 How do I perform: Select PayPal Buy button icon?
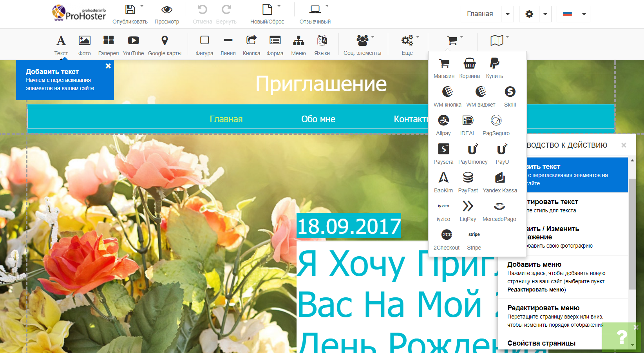coord(494,67)
